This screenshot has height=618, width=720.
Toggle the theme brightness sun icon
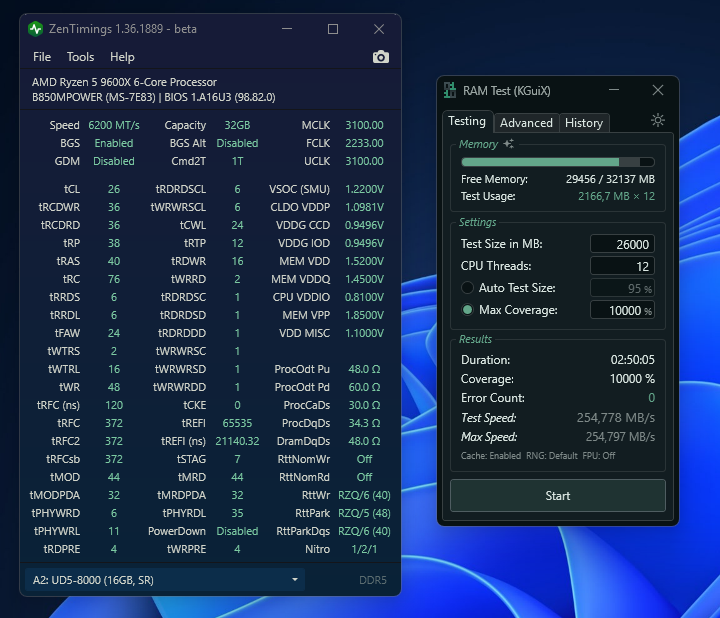click(657, 121)
